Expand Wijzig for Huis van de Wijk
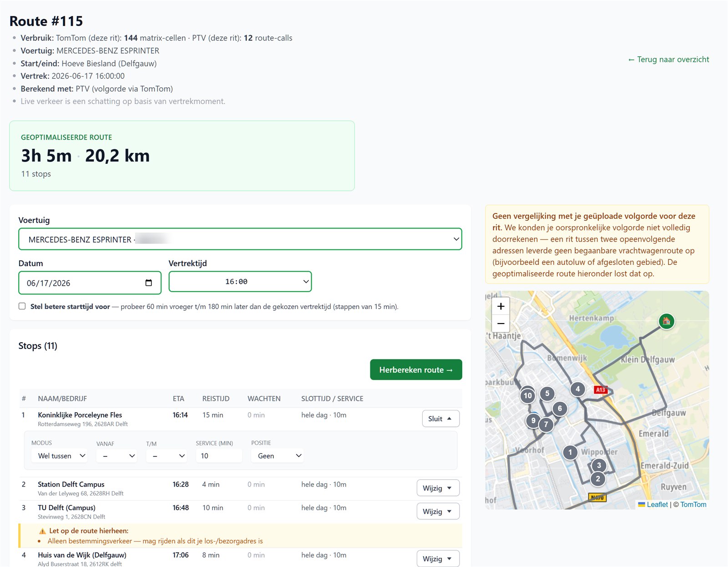 (x=438, y=559)
